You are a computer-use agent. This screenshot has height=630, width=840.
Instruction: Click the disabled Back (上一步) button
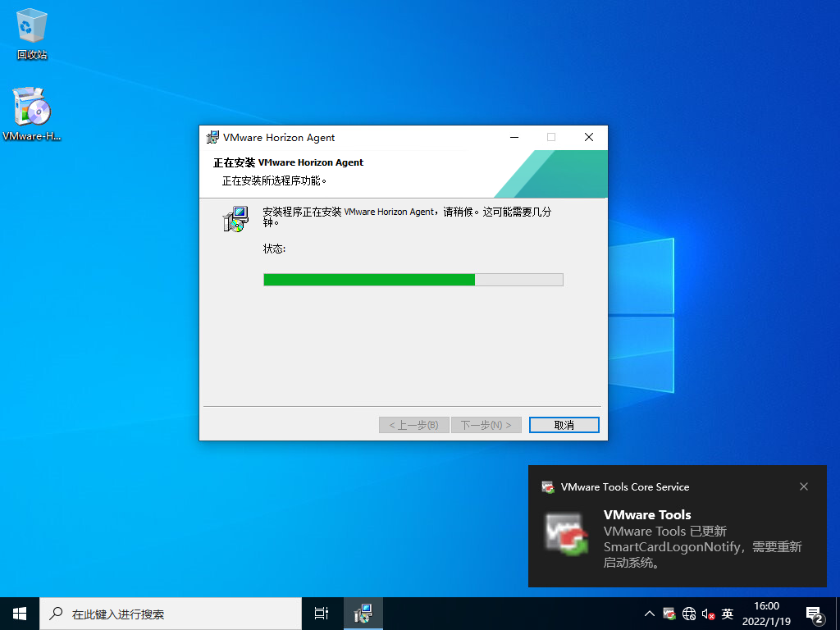[413, 425]
